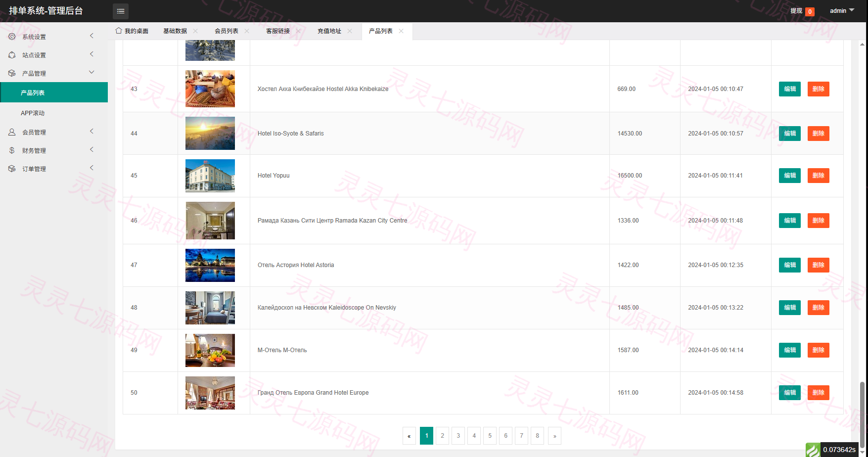The image size is (868, 457).
Task: Go to page 3 of the product list
Action: point(458,436)
